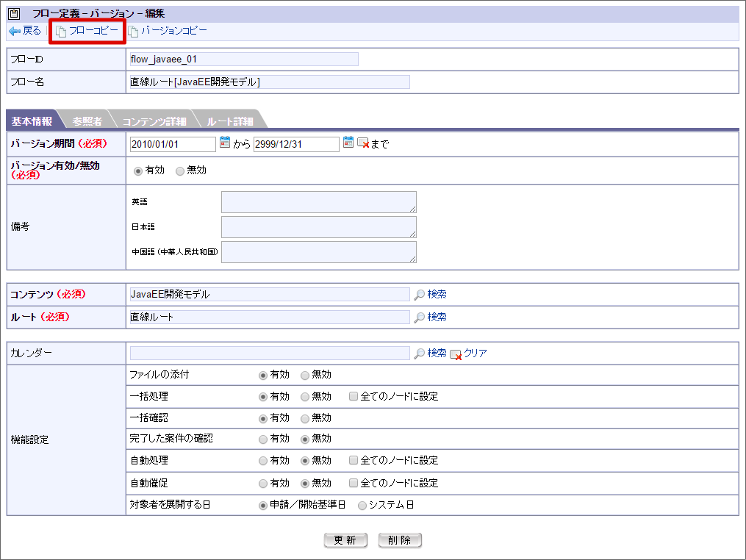
Task: Click the version start date field 2010/01/01
Action: (x=173, y=144)
